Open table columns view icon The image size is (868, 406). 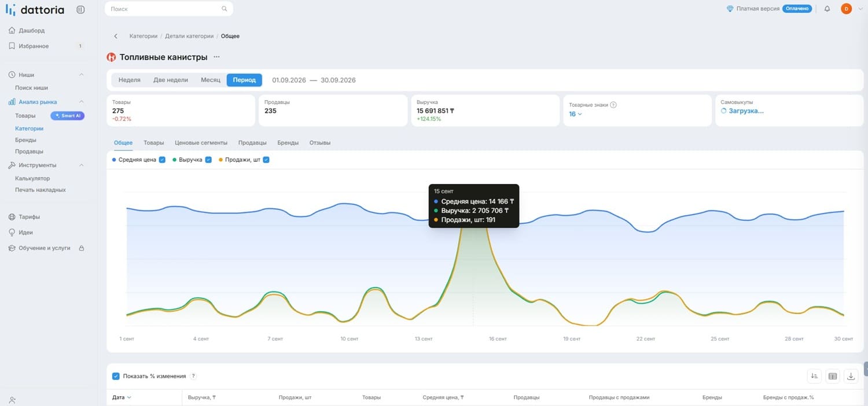833,376
